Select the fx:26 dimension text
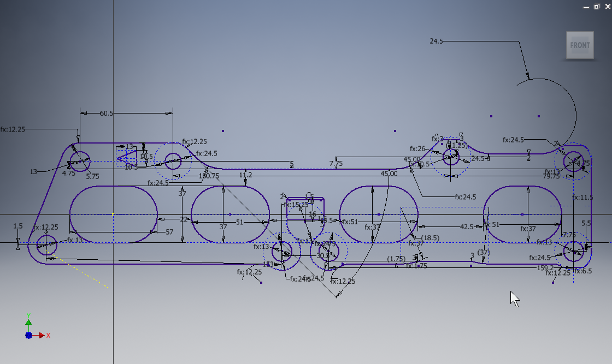The height and width of the screenshot is (364, 612). [x=417, y=149]
